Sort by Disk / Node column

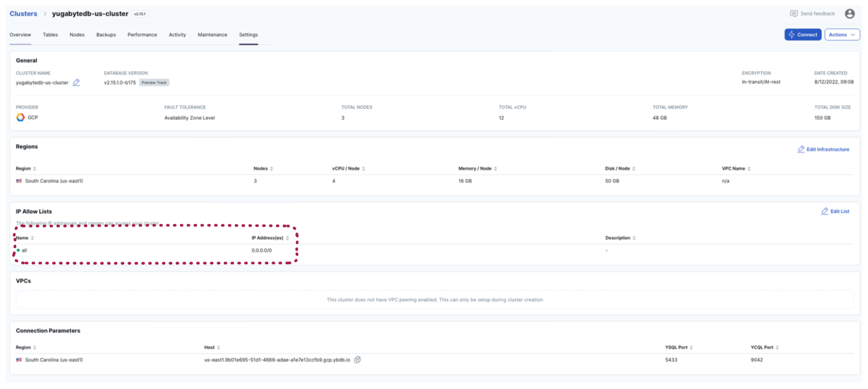(634, 169)
